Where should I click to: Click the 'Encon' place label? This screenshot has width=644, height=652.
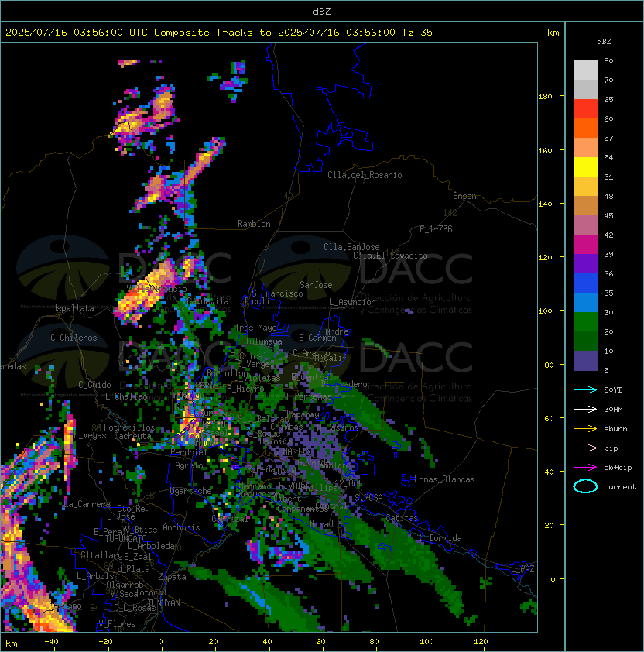coord(464,196)
